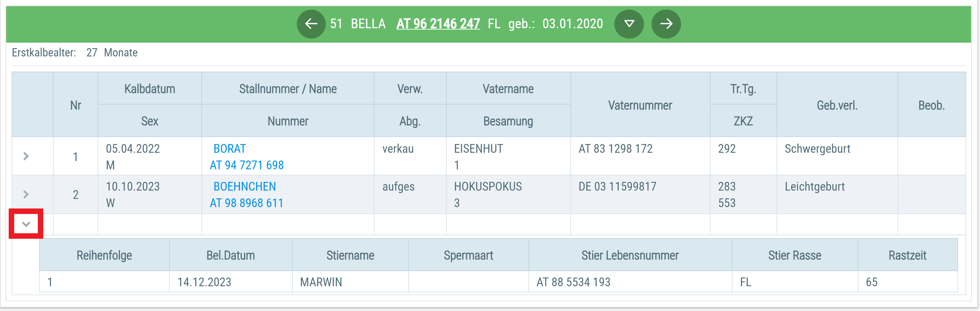Collapse the open insemination row chevron

coord(26,224)
